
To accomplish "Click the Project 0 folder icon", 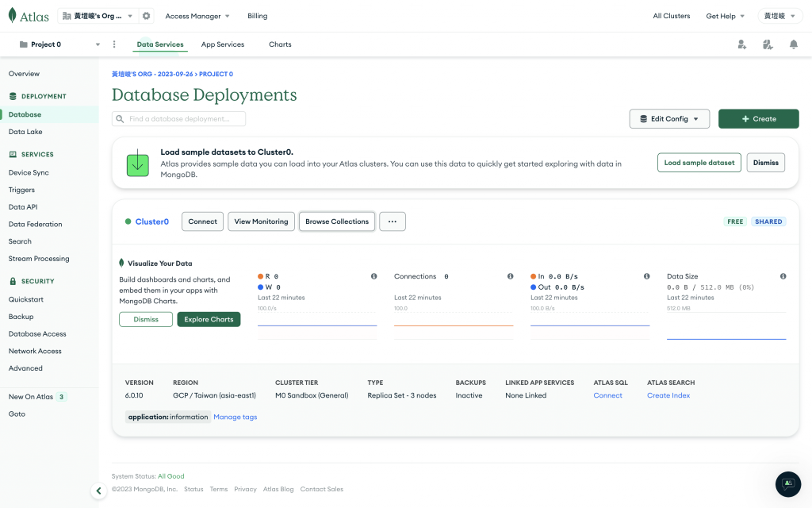I will [23, 44].
